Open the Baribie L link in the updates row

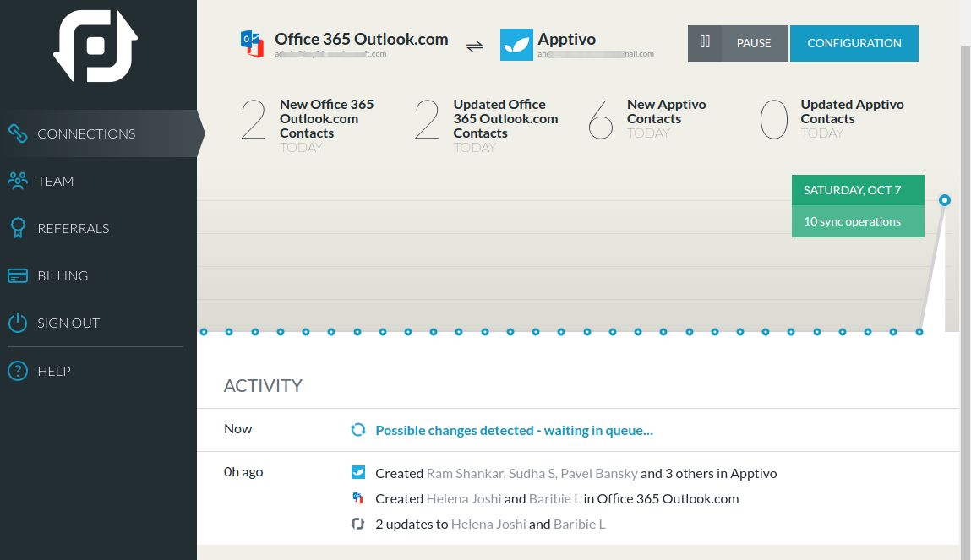[580, 525]
